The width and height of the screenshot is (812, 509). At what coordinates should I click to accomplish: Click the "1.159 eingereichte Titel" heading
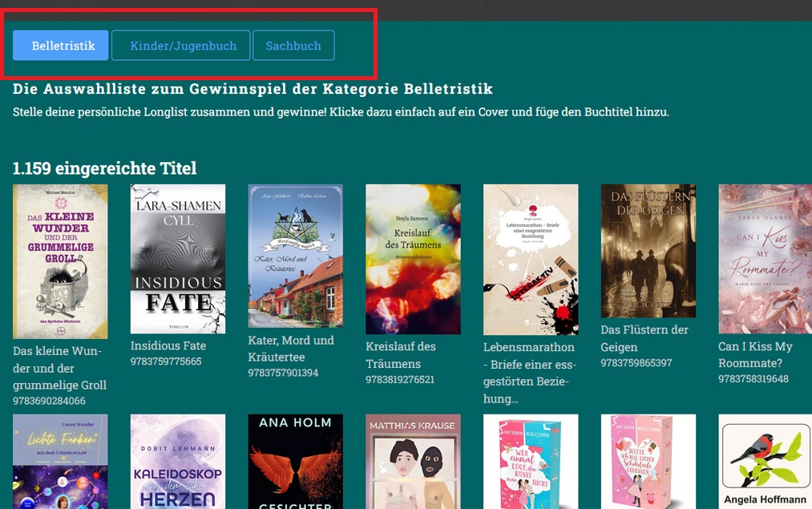[105, 168]
